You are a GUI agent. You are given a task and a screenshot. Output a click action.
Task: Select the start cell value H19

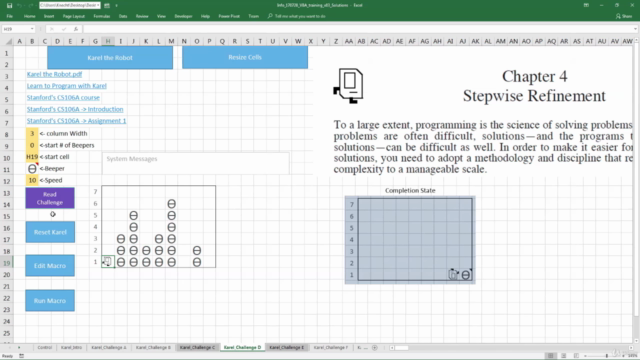(32, 157)
